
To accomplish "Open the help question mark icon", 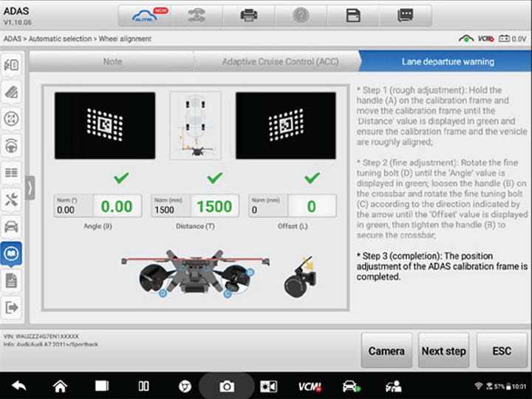I will point(301,15).
